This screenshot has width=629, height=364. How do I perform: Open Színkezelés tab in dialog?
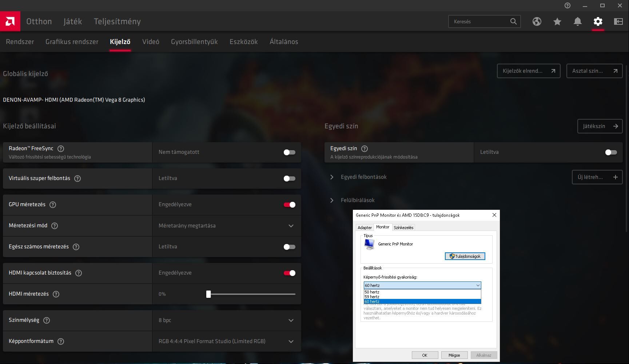click(x=403, y=228)
